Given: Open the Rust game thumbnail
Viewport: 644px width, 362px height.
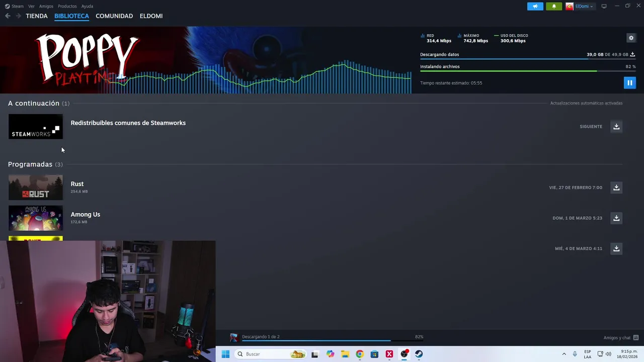Looking at the screenshot, I should click(x=36, y=188).
